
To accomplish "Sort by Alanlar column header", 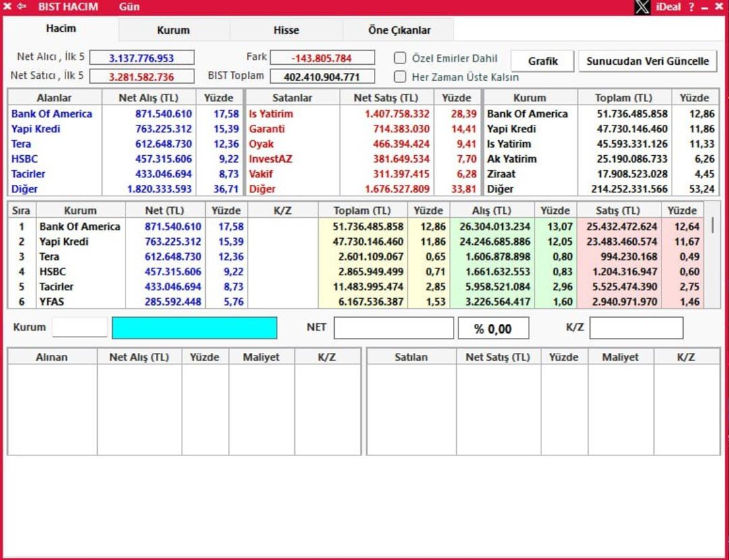I will [x=55, y=98].
